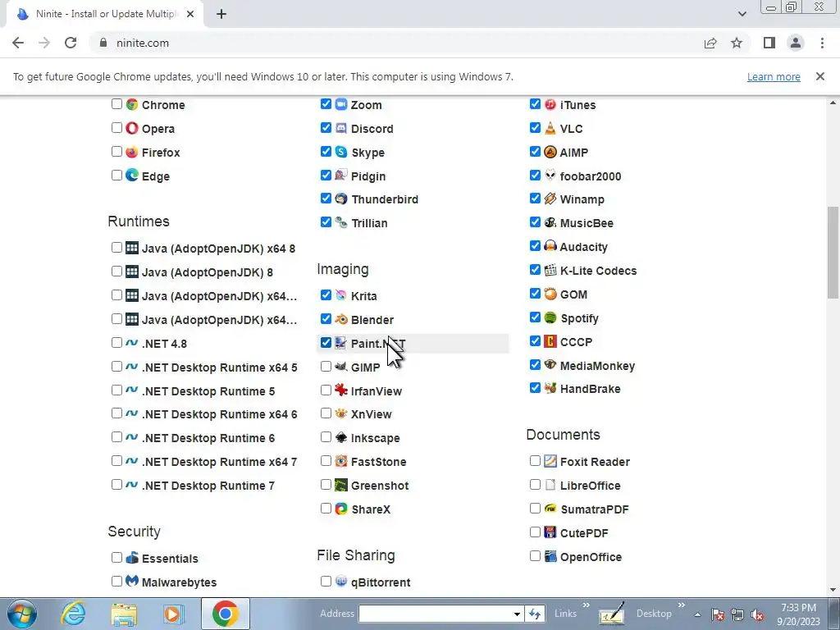Click the qBittorrent app icon
This screenshot has width=840, height=630.
point(340,582)
